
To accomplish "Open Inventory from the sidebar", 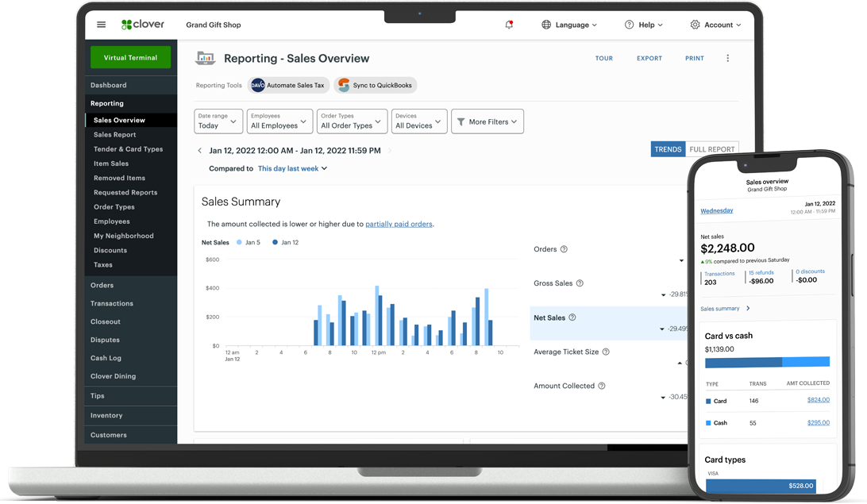I will 106,415.
